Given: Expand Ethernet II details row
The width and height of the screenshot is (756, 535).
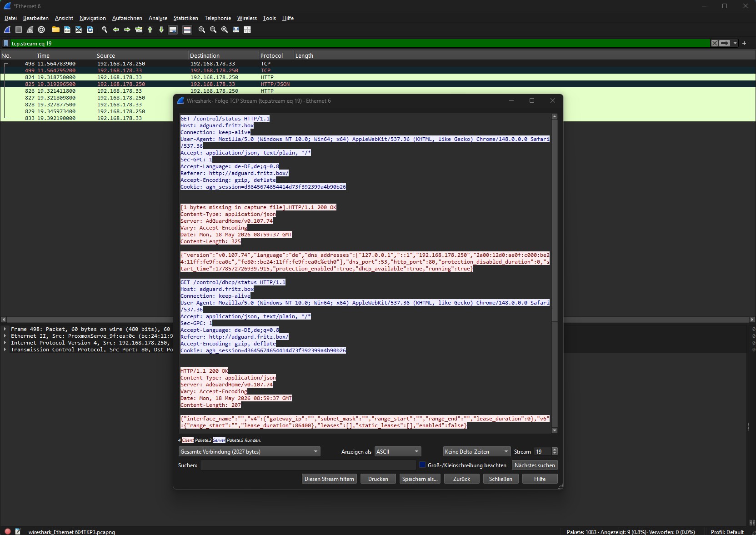Looking at the screenshot, I should click(x=5, y=336).
